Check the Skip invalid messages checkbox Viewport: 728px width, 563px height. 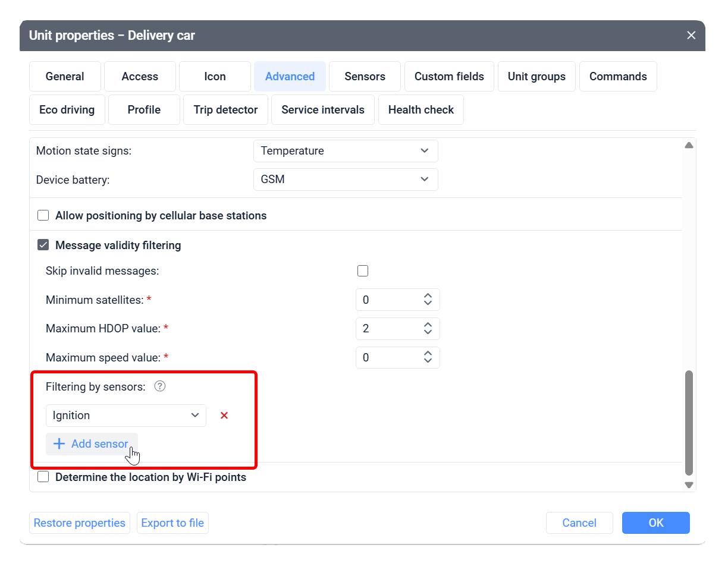tap(363, 271)
